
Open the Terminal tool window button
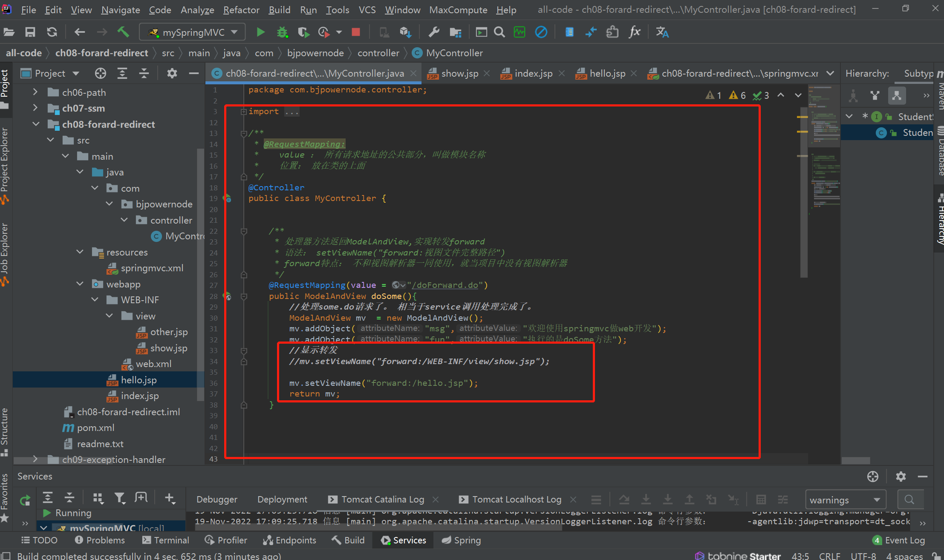click(166, 540)
